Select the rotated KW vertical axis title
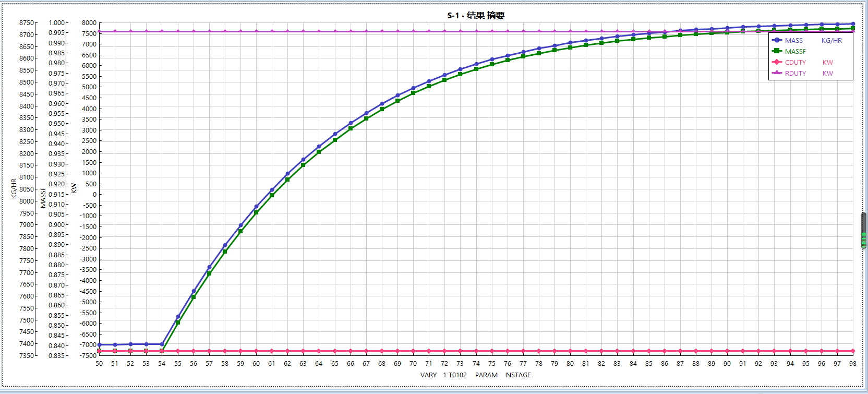 coord(74,188)
